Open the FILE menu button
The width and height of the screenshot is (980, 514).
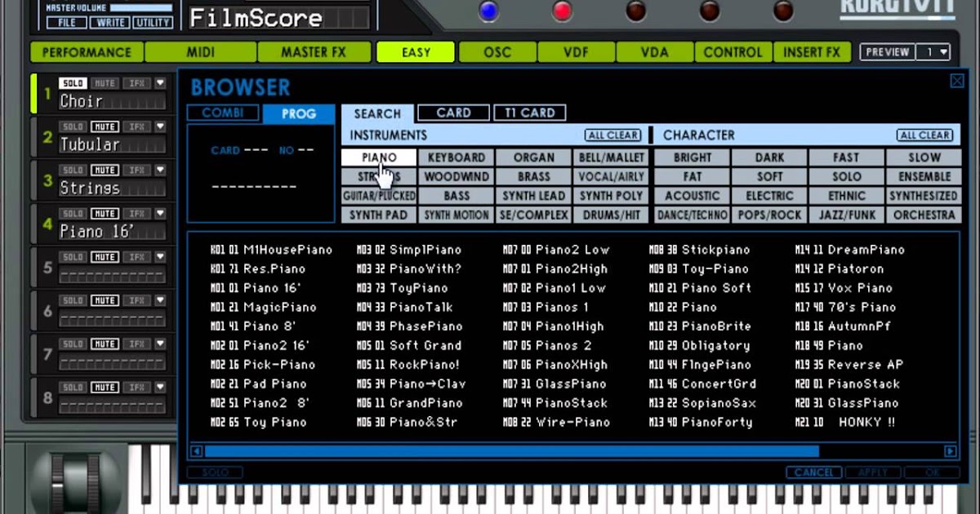click(x=67, y=23)
